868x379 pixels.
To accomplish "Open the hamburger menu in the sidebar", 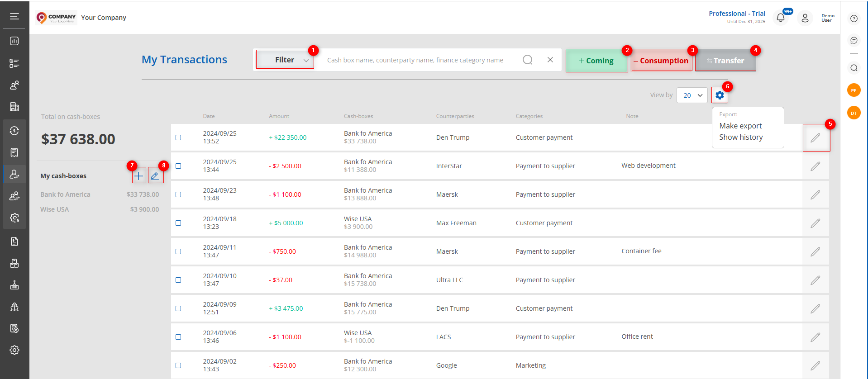I will pyautogui.click(x=14, y=16).
